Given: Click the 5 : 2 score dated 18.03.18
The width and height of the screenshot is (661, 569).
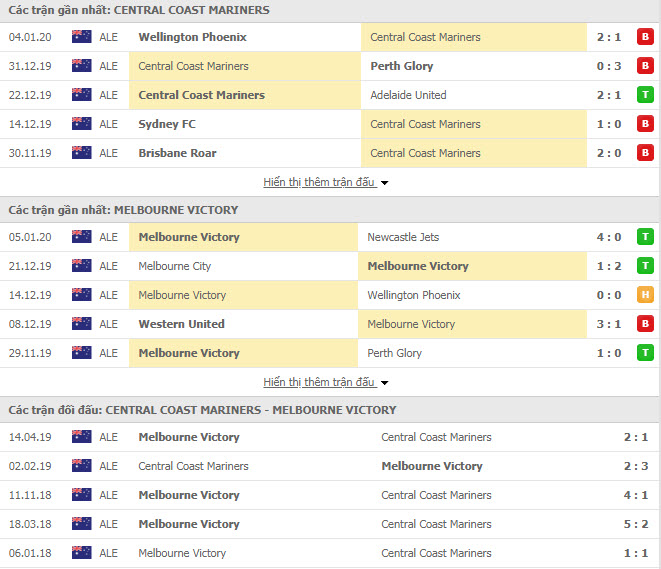Looking at the screenshot, I should [x=636, y=524].
